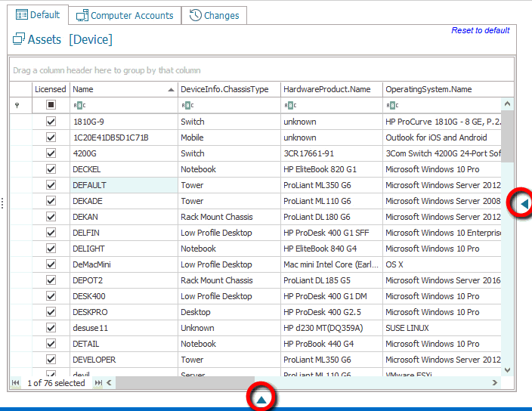Viewport: 532px width, 411px height.
Task: Click the 'Desktop' chassis cell for DESKPRO
Action: point(230,312)
